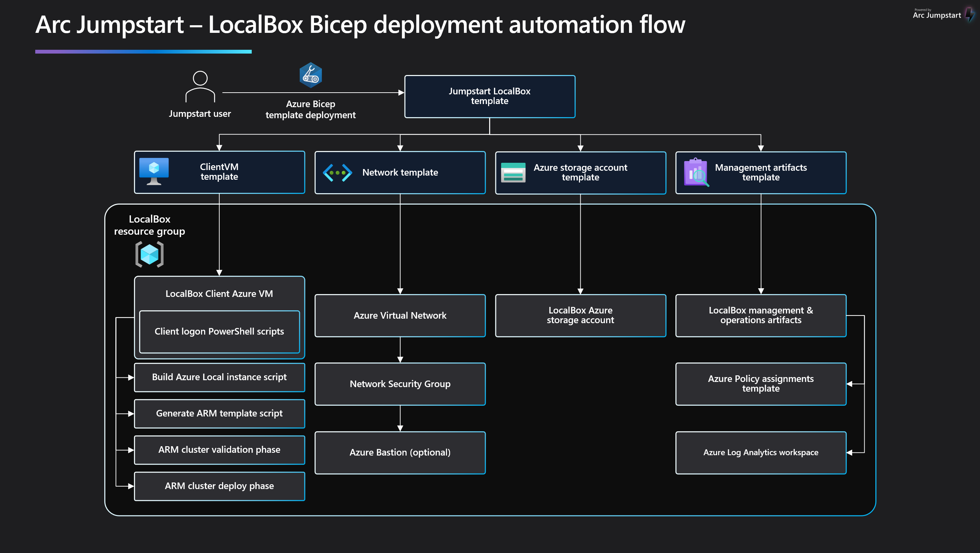Click the Azure storage account icon

[513, 172]
